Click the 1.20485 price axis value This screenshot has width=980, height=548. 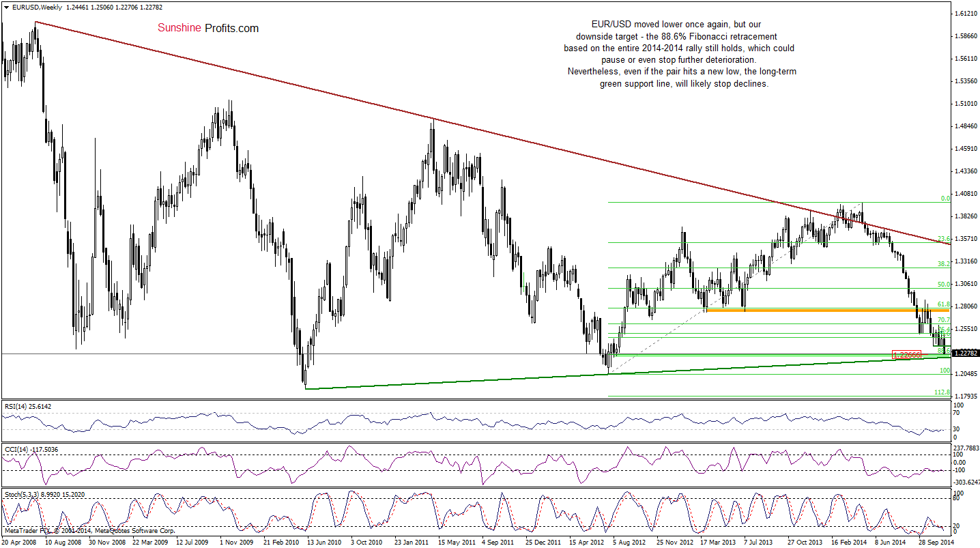(966, 374)
